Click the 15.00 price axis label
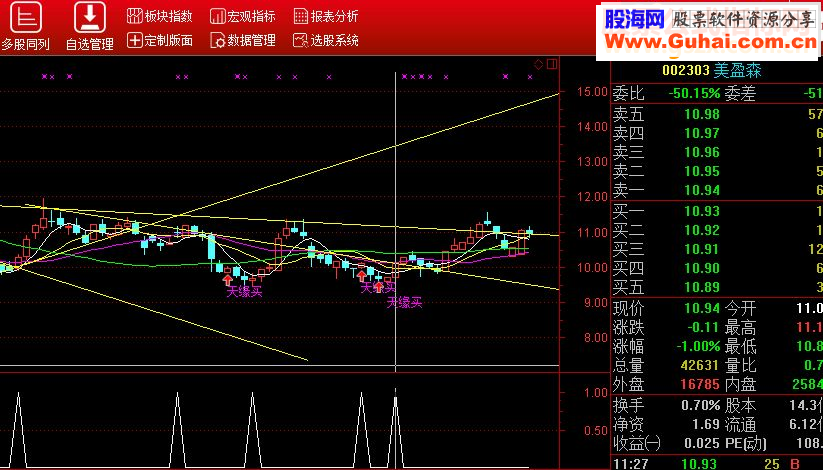 (592, 92)
